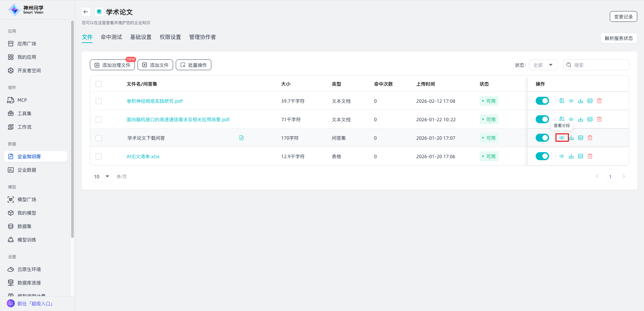Switch to the 命中测试 tab
The image size is (644, 311).
[x=111, y=37]
